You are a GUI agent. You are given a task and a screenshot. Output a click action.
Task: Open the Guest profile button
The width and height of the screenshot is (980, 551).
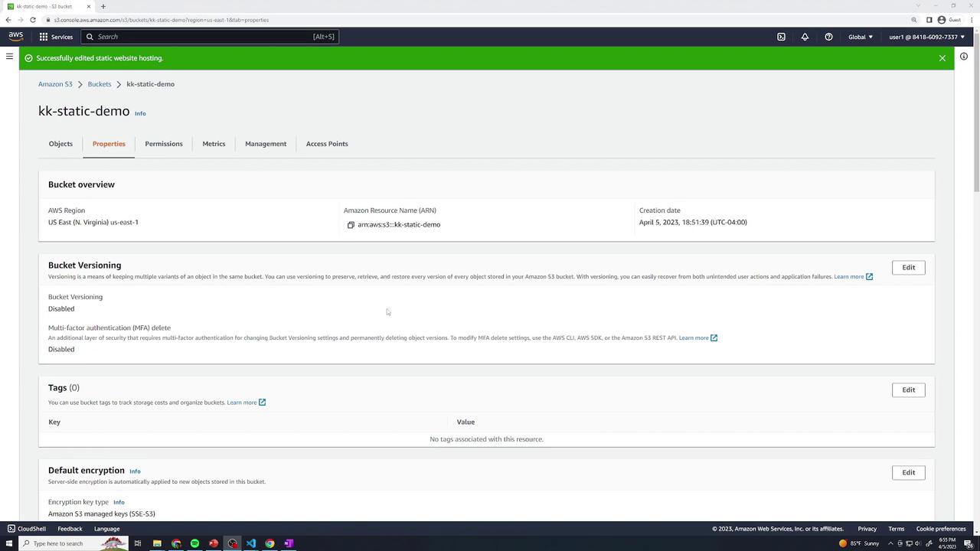[949, 20]
